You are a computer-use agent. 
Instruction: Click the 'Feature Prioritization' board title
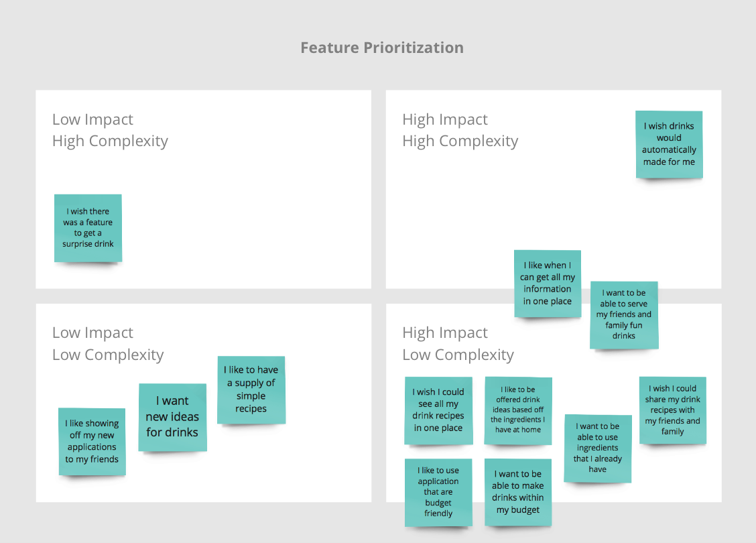click(381, 48)
